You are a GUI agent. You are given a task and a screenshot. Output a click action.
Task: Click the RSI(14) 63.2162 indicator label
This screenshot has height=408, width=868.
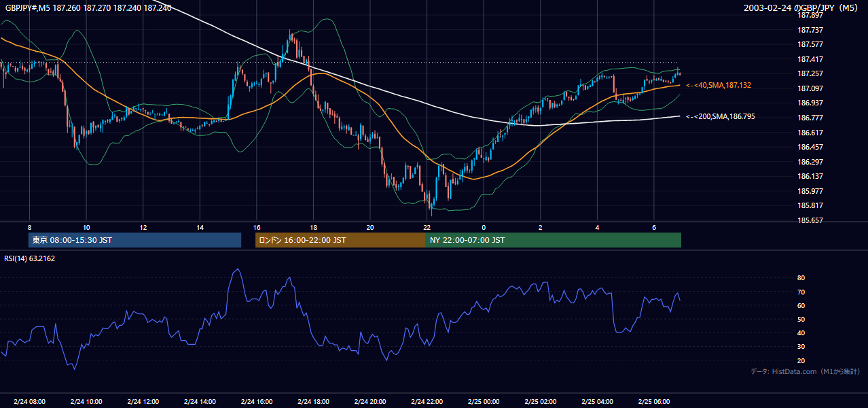pos(30,258)
